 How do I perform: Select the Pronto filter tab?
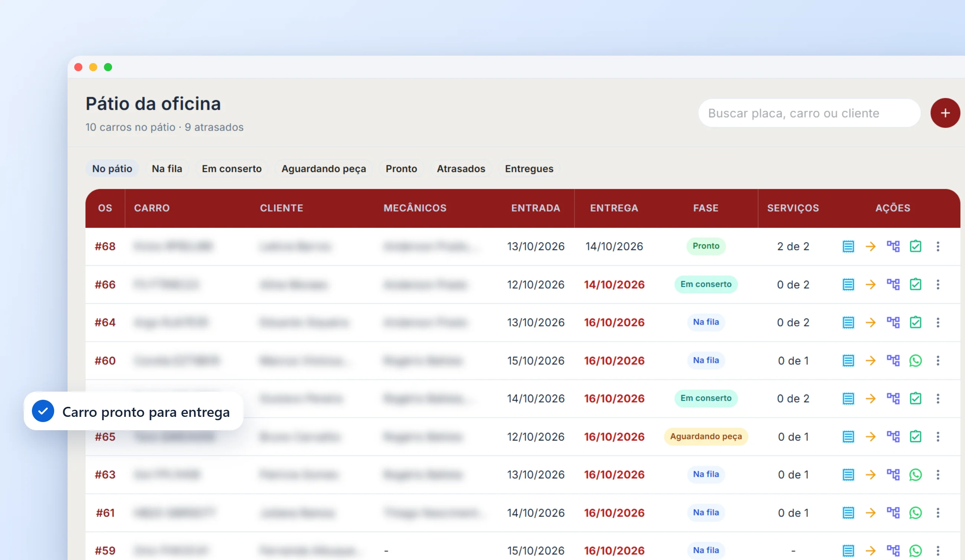coord(401,169)
